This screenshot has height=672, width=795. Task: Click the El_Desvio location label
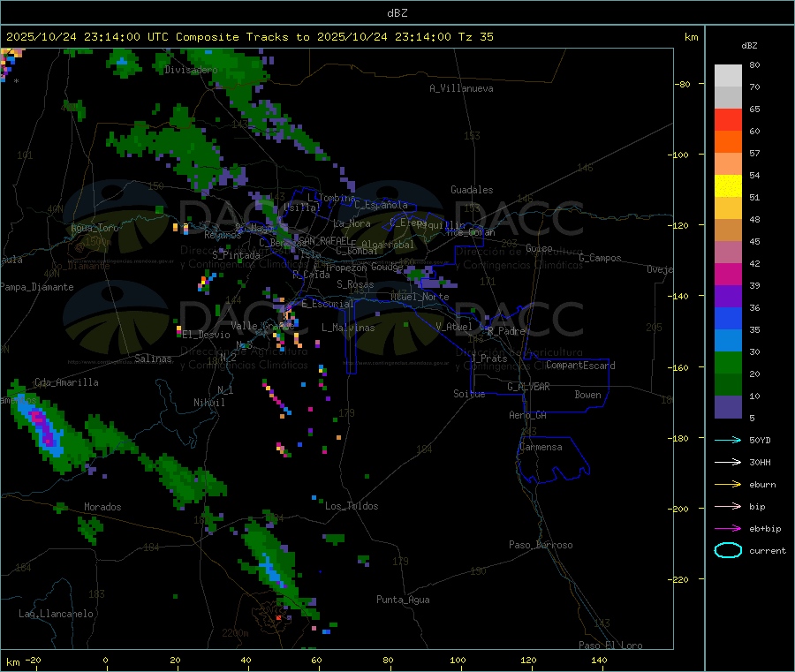point(207,335)
